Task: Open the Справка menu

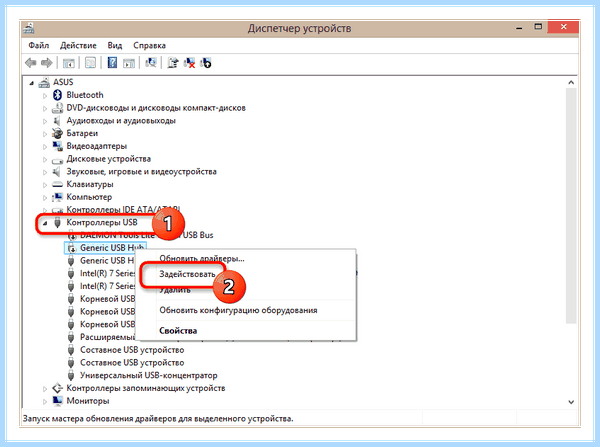Action: coord(149,45)
